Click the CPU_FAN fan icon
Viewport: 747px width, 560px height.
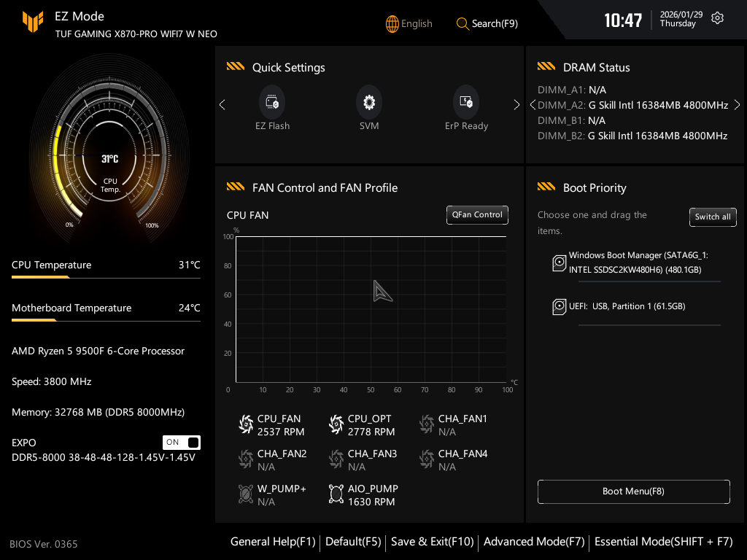246,424
